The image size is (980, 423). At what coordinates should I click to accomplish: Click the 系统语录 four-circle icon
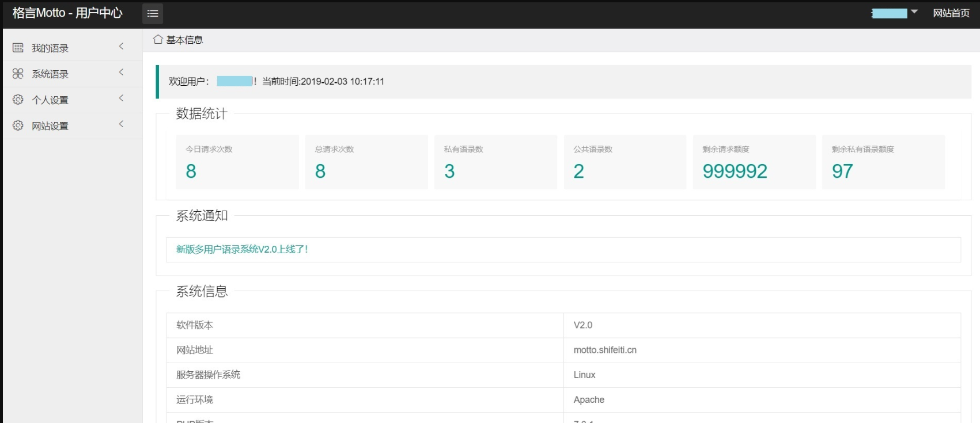[x=18, y=74]
